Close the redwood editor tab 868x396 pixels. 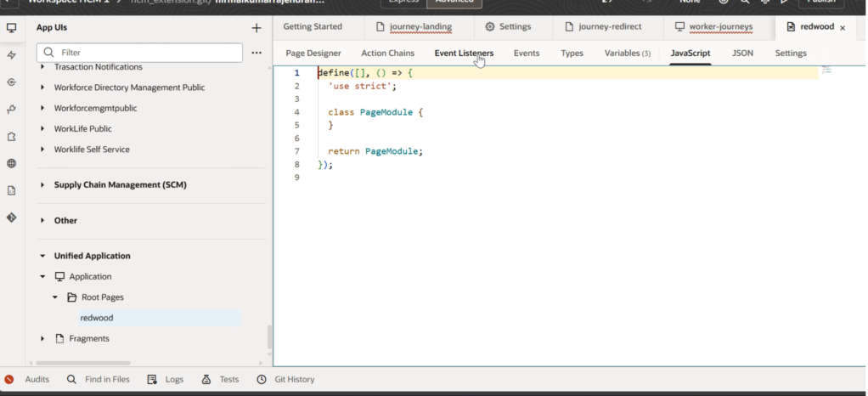coord(843,28)
